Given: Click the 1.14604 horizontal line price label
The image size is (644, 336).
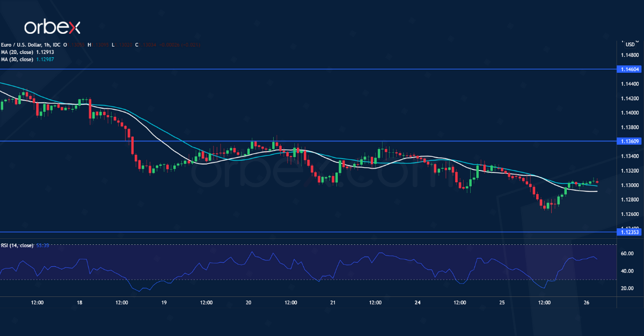Looking at the screenshot, I should pos(630,70).
